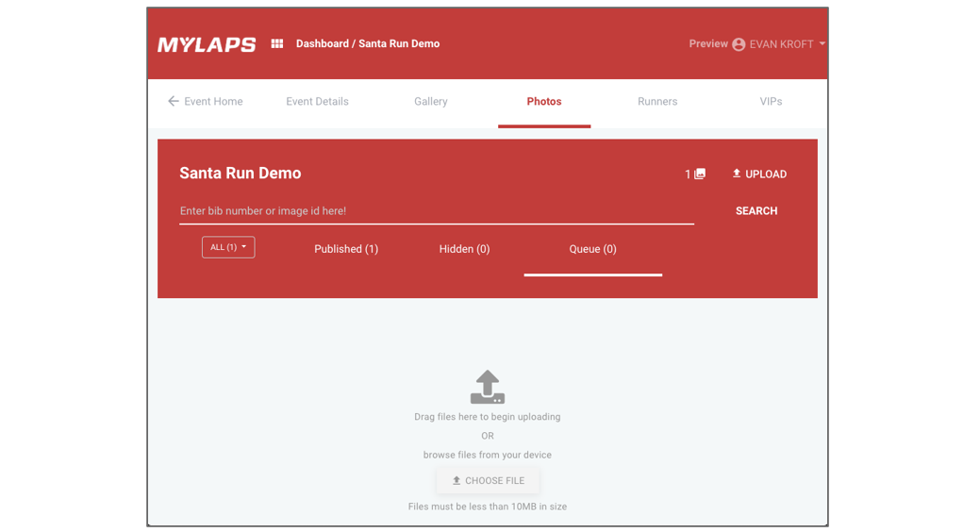Screen dimensions: 980x532
Task: Open the apps grid icon
Action: [x=277, y=43]
